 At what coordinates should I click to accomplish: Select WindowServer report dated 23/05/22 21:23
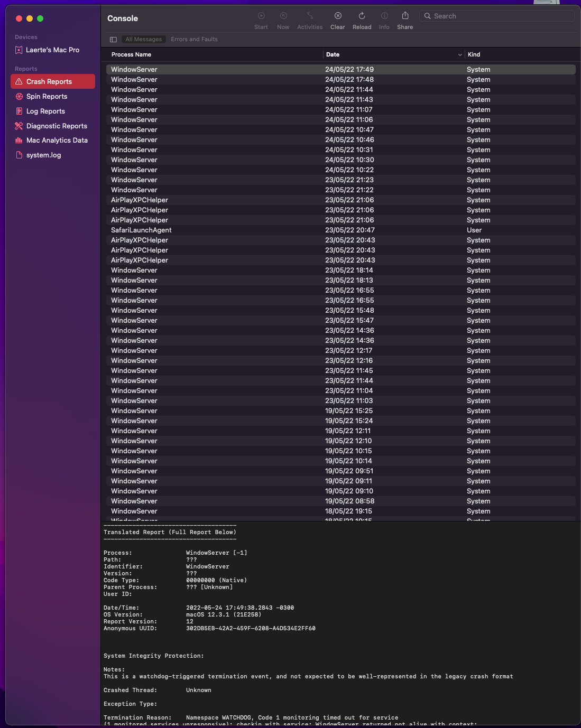pos(341,180)
